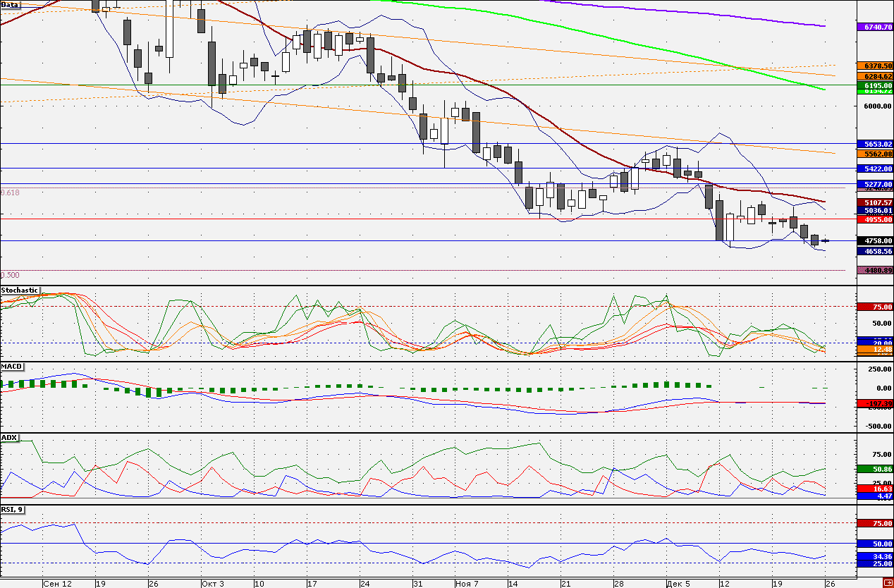
Task: Select the RSI, 9 indicator panel label
Action: (x=13, y=508)
